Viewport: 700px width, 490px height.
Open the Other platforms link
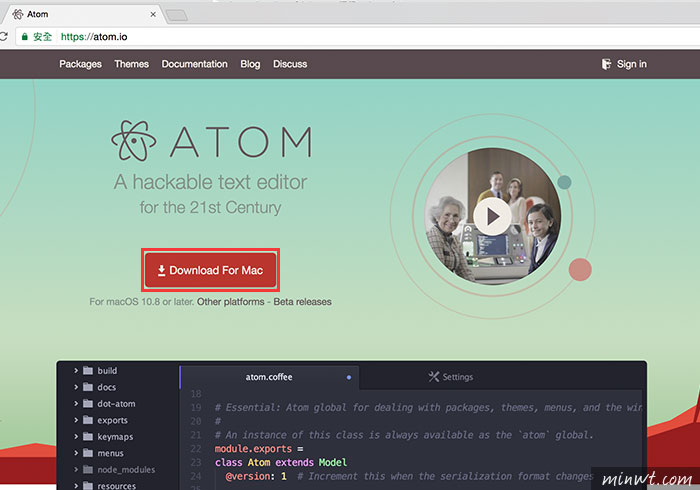click(230, 302)
